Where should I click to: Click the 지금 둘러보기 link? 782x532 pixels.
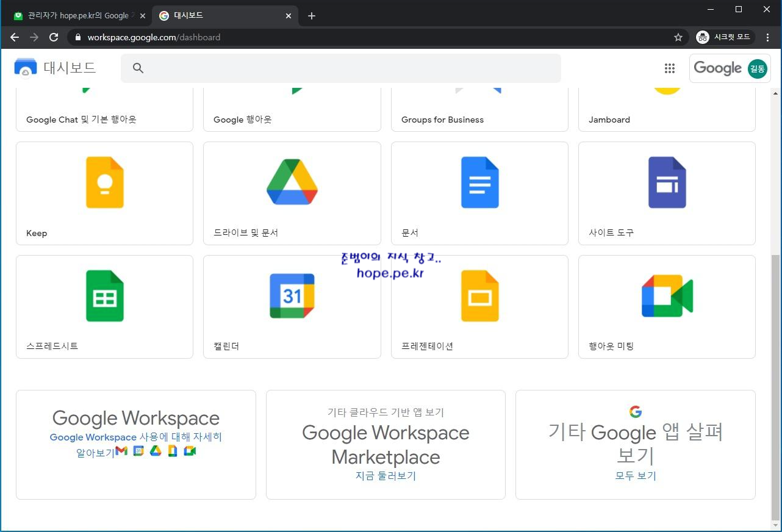click(386, 476)
